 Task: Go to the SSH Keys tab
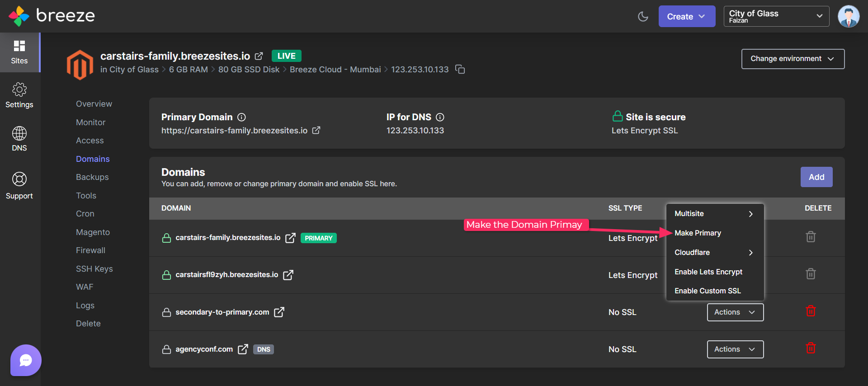click(94, 269)
